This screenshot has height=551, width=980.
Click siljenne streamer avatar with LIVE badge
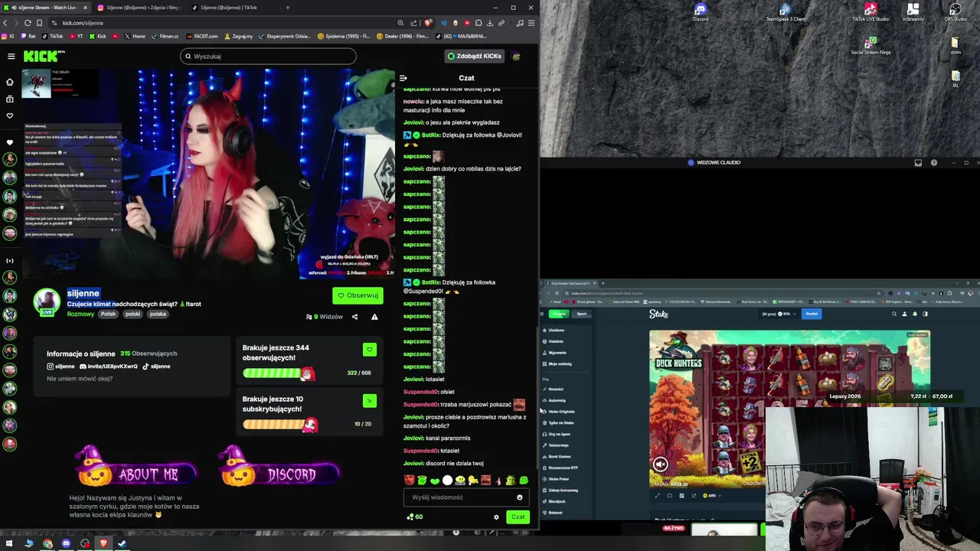47,302
